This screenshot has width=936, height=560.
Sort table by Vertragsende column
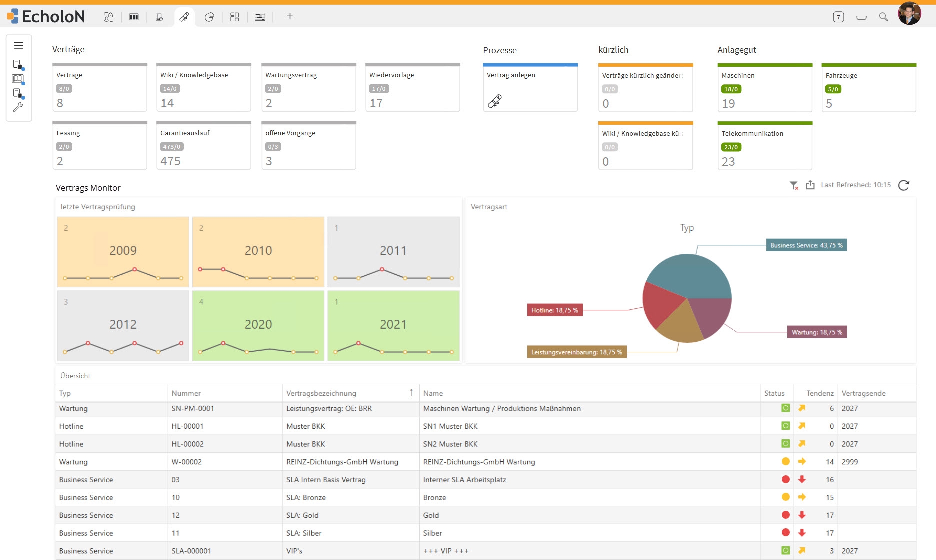tap(863, 393)
